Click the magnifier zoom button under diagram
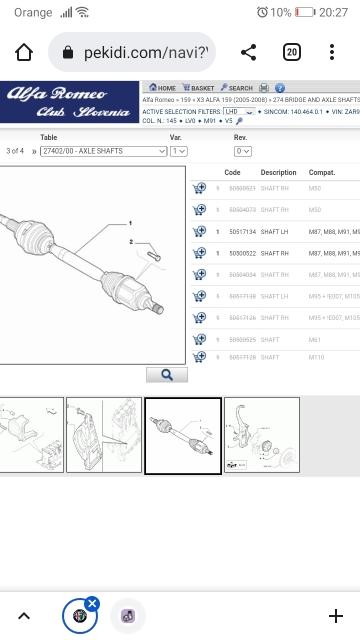The height and width of the screenshot is (640, 360). point(167,375)
